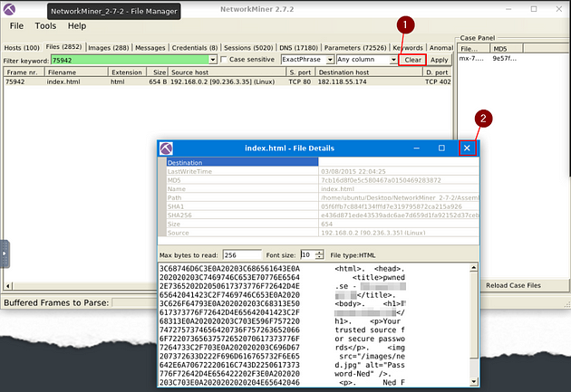Open the Parameters (72526) tab

[x=355, y=48]
